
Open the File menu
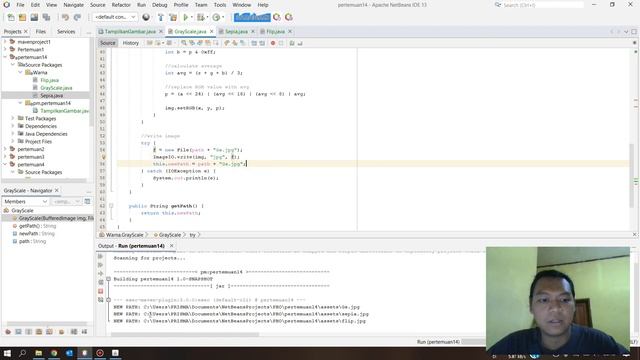coord(20,5)
